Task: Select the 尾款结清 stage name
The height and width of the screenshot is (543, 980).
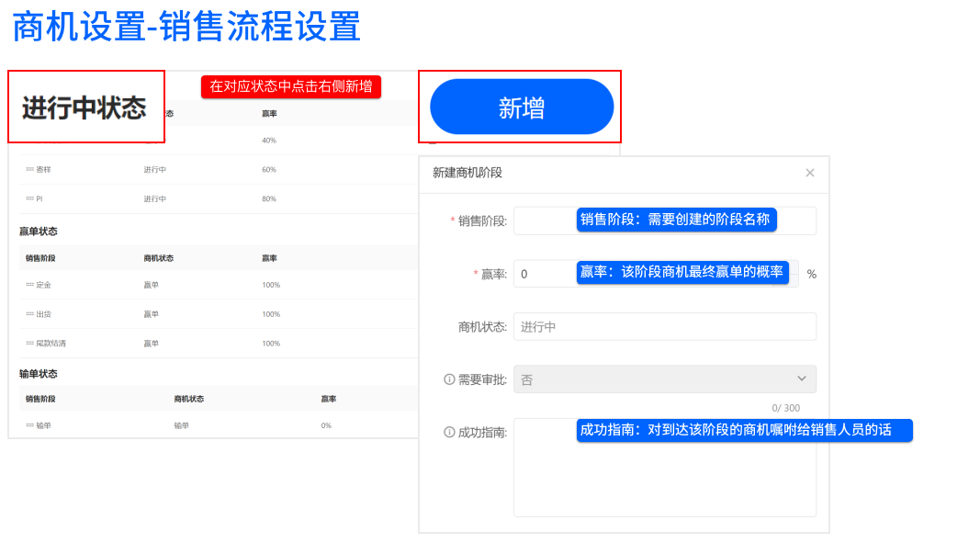Action: click(51, 344)
